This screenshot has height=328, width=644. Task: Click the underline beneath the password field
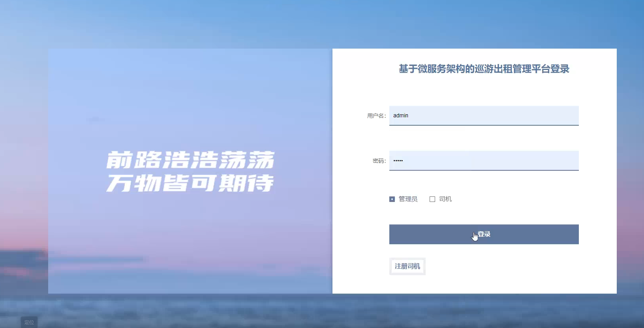click(484, 170)
